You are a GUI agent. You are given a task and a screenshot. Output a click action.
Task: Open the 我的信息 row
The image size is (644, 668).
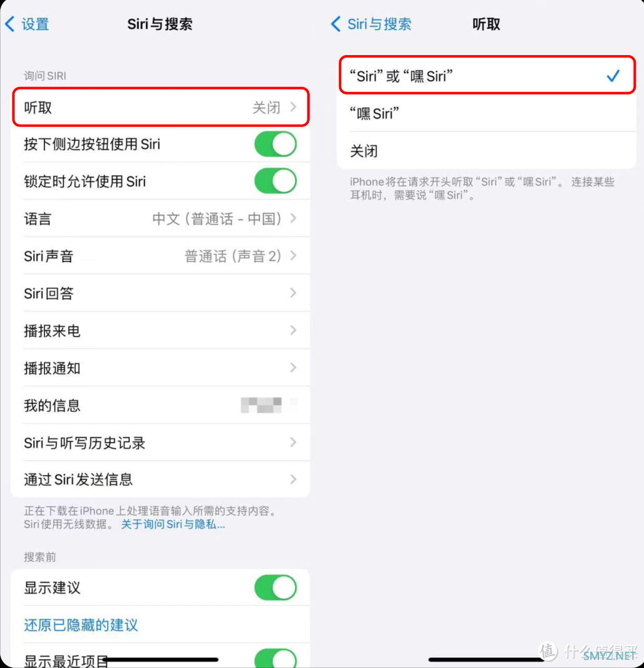(x=161, y=405)
